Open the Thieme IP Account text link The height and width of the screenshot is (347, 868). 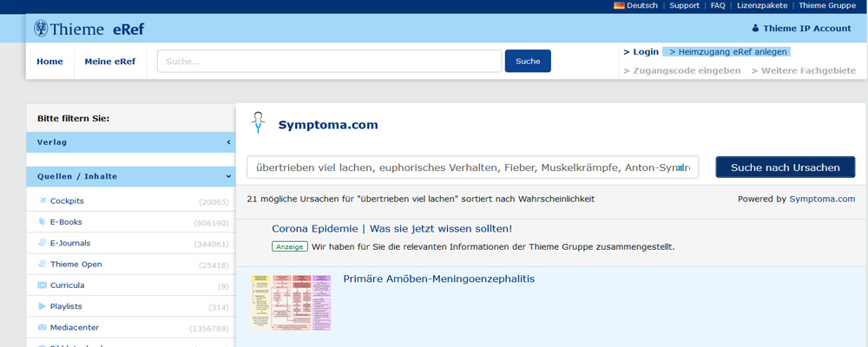tap(807, 29)
